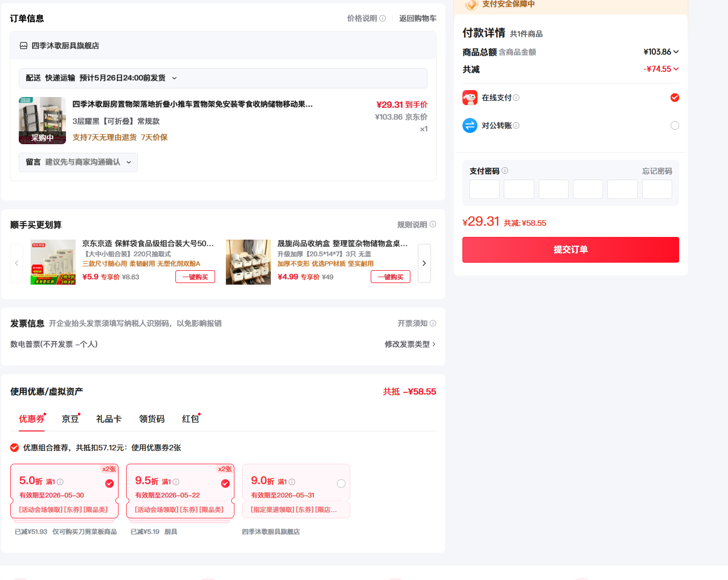Click 一键购买 for 晟旎尚品收纳盒
The image size is (728, 580).
click(x=391, y=277)
